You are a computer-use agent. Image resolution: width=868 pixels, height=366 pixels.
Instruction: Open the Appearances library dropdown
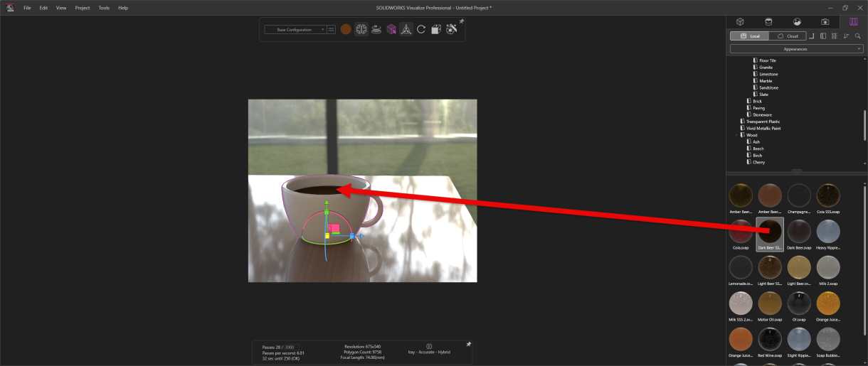coord(796,49)
